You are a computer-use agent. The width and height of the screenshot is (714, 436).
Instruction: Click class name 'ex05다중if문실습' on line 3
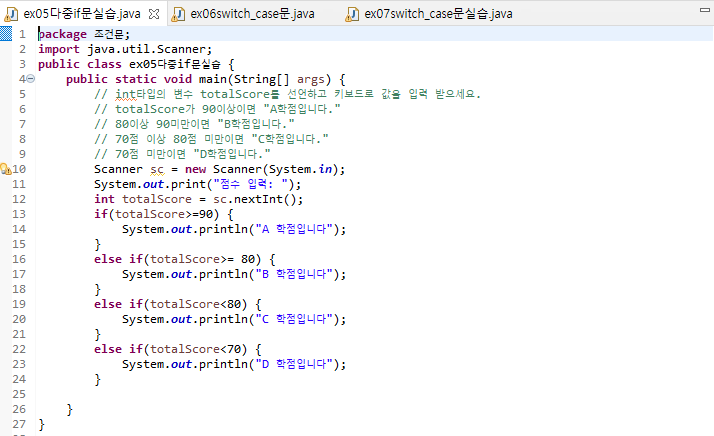point(175,64)
